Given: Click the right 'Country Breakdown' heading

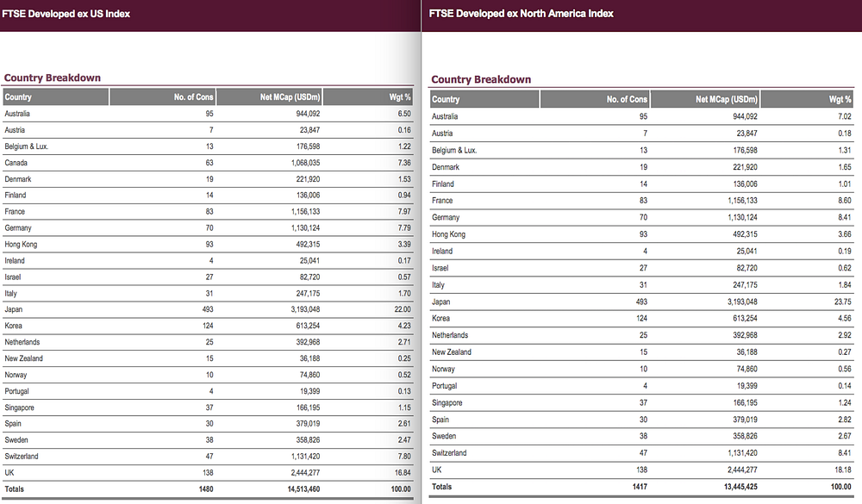Looking at the screenshot, I should tap(481, 80).
